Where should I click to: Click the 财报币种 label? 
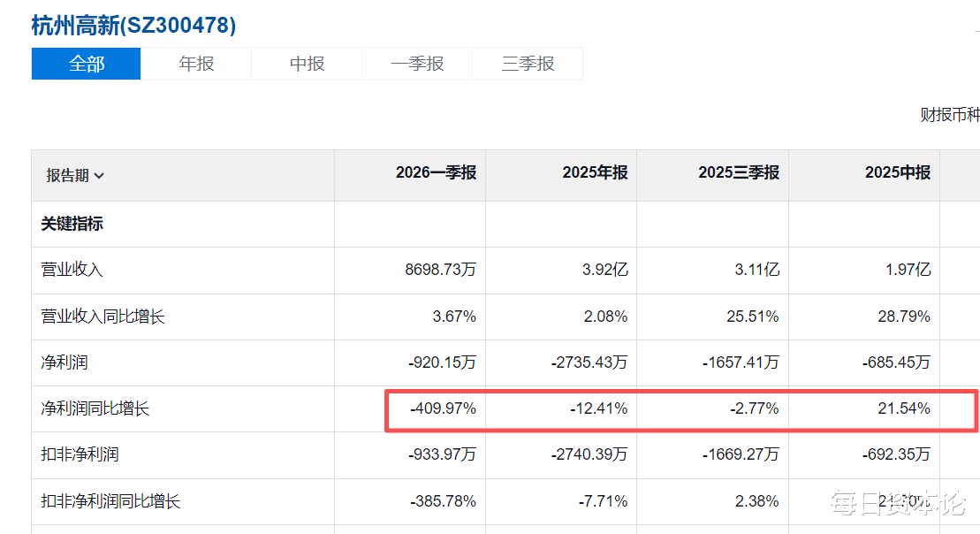pos(949,114)
